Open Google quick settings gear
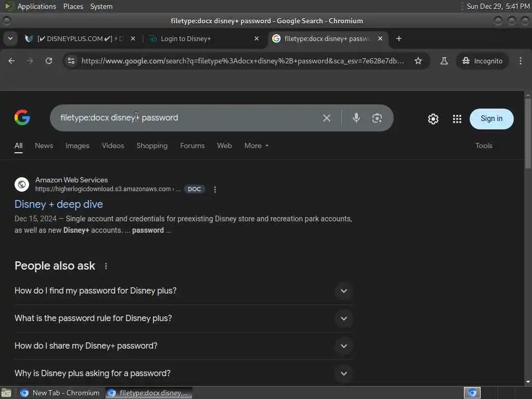532x399 pixels. [x=433, y=119]
